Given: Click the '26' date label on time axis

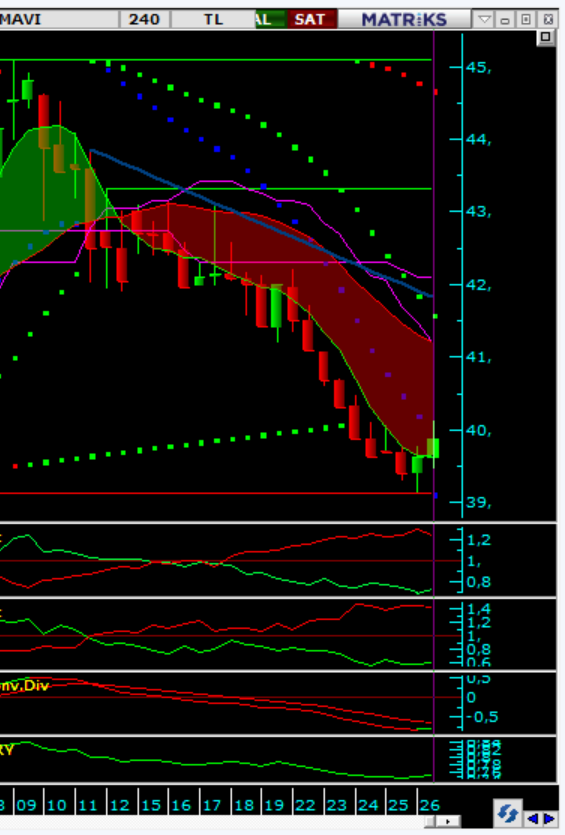Looking at the screenshot, I should (430, 805).
